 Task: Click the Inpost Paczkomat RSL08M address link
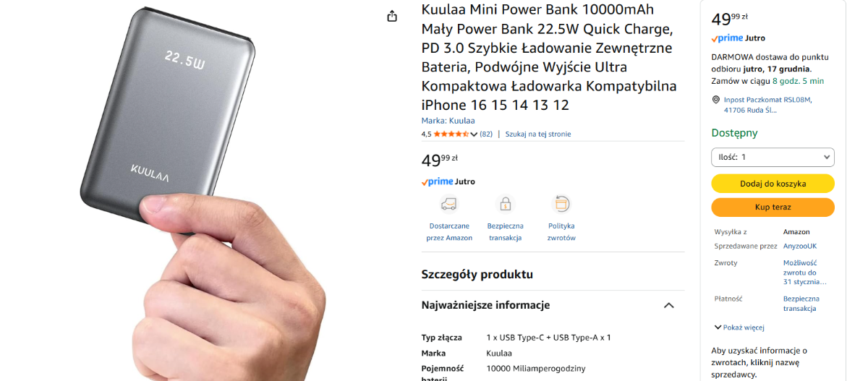coord(767,105)
